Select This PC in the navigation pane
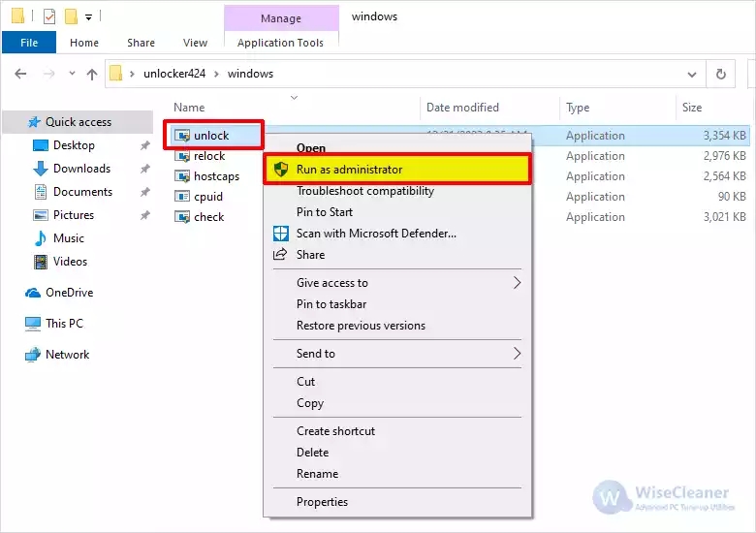Viewport: 756px width, 533px height. click(x=64, y=324)
